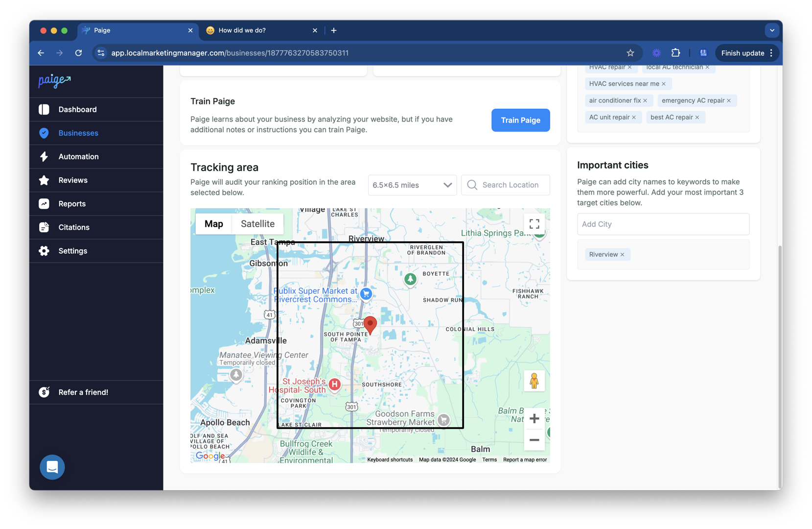Open the browser tab search chevron

pyautogui.click(x=772, y=30)
